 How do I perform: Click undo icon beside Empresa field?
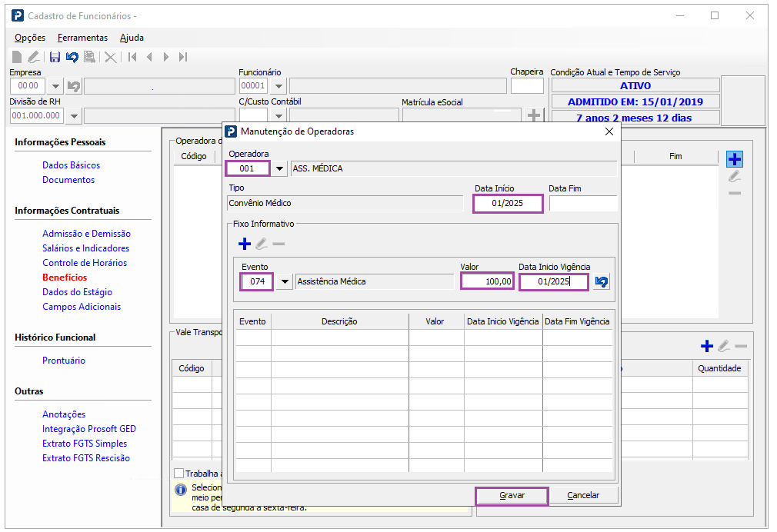coord(74,86)
